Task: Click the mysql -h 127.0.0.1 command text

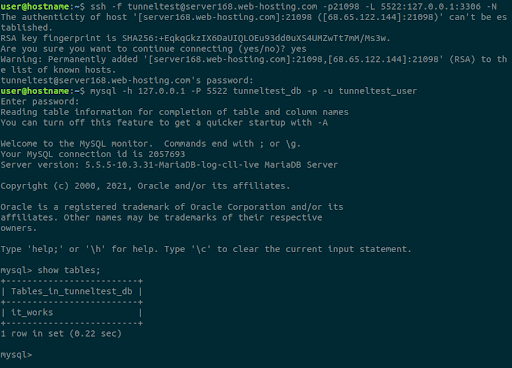Action: (x=253, y=91)
